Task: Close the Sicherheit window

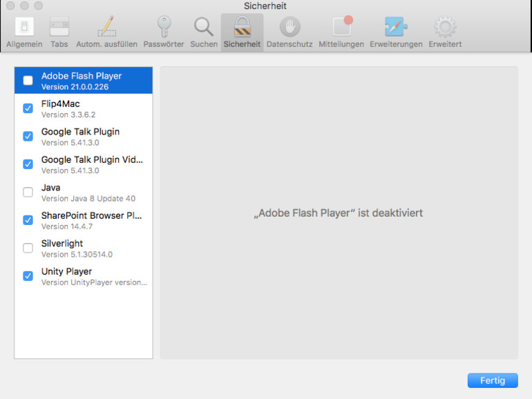Action: click(10, 6)
